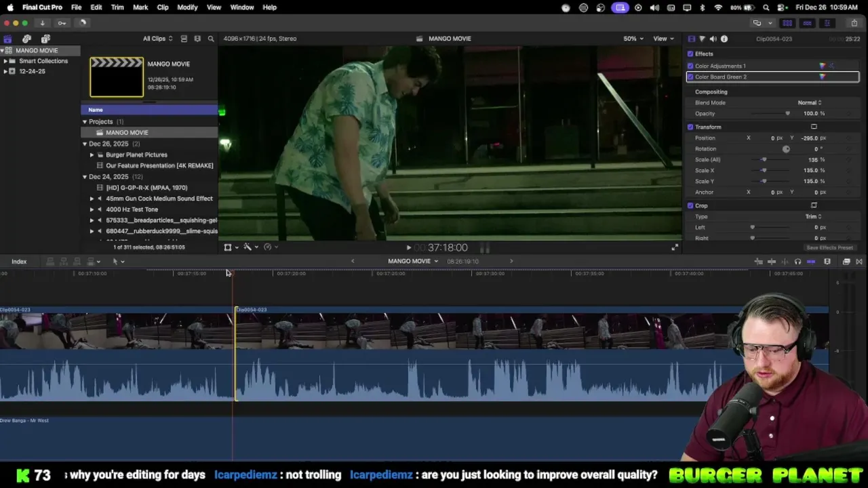868x488 pixels.
Task: Show or hide the Browser panel
Action: 787,23
